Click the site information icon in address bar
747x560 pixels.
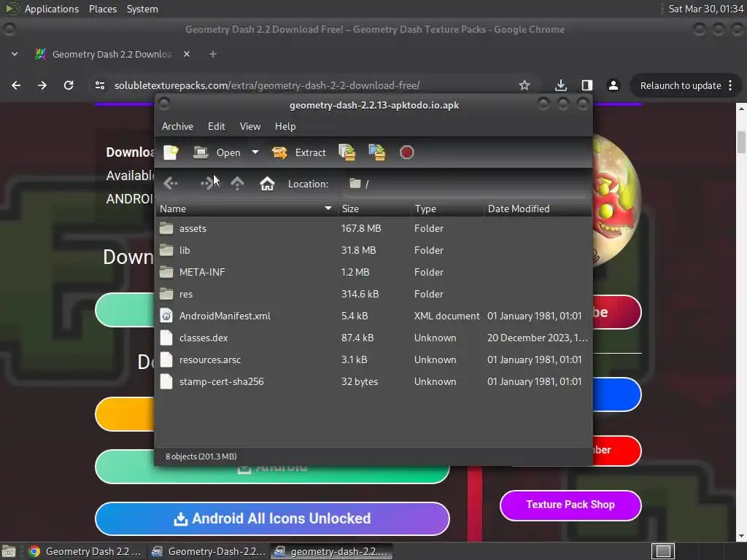coord(99,85)
